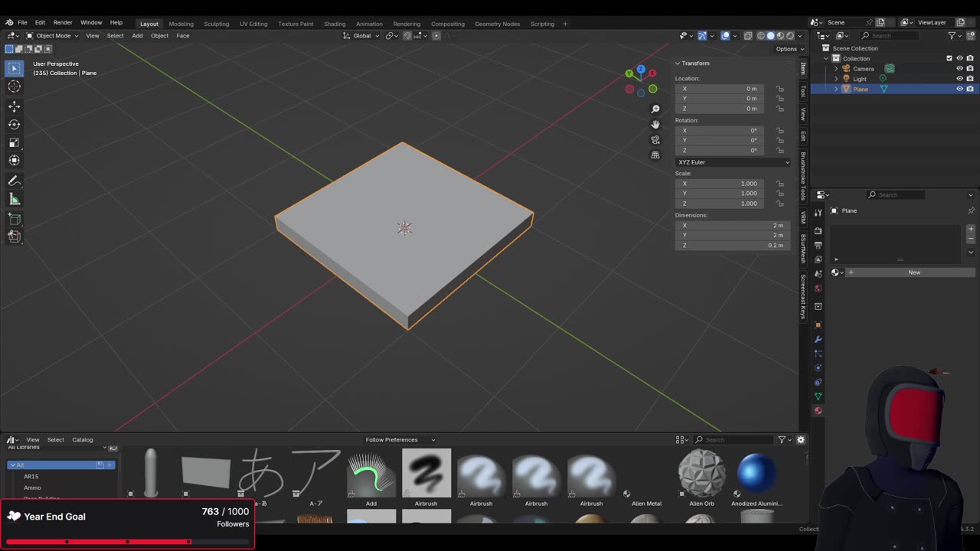This screenshot has height=551, width=980.
Task: Open the Physics properties tab
Action: click(x=818, y=367)
